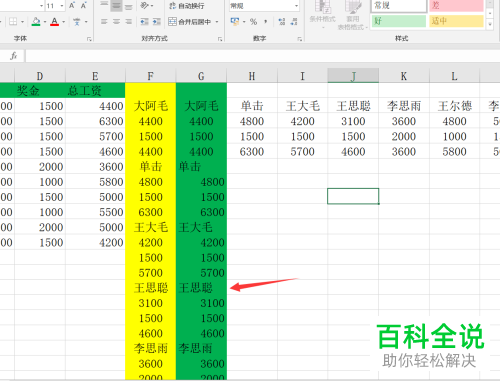Select column G header
The height and width of the screenshot is (381, 500).
[x=201, y=76]
